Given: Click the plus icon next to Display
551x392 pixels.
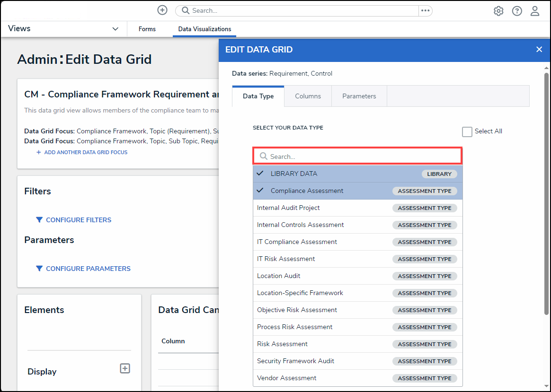Looking at the screenshot, I should [125, 368].
